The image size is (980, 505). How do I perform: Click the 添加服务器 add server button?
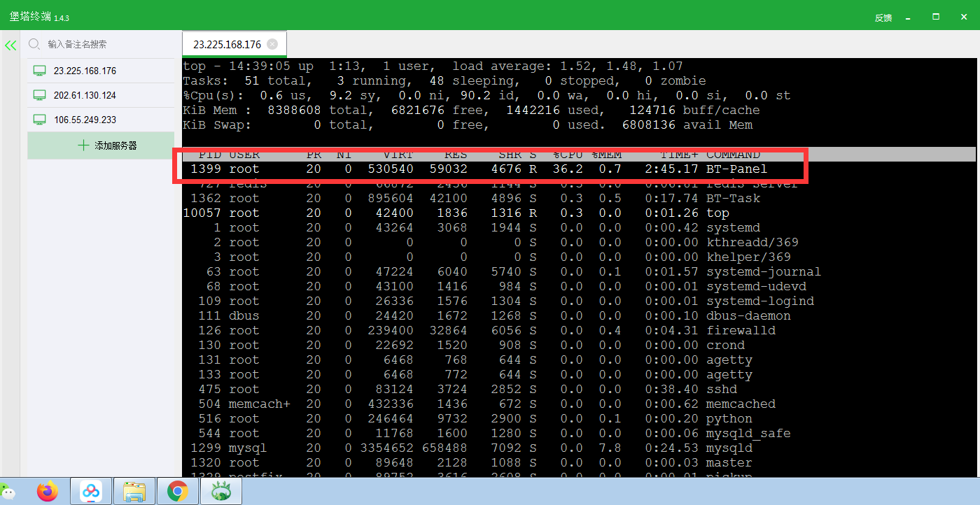pos(101,145)
